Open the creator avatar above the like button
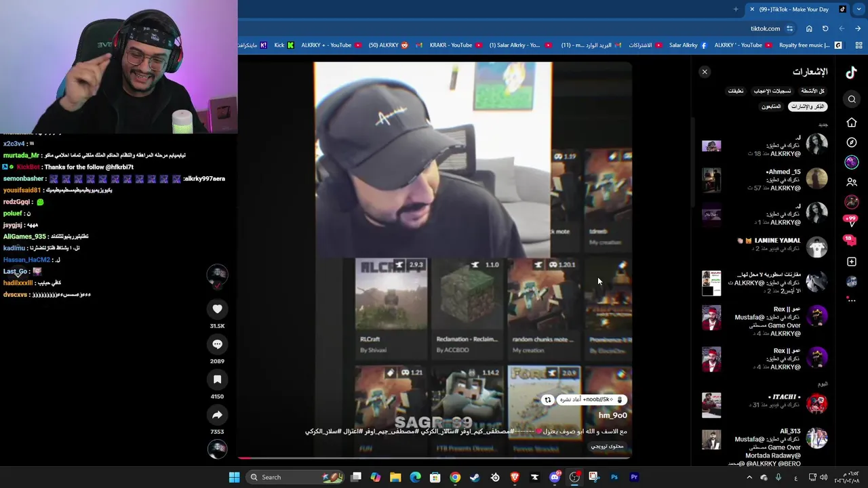The image size is (868, 488). [217, 274]
